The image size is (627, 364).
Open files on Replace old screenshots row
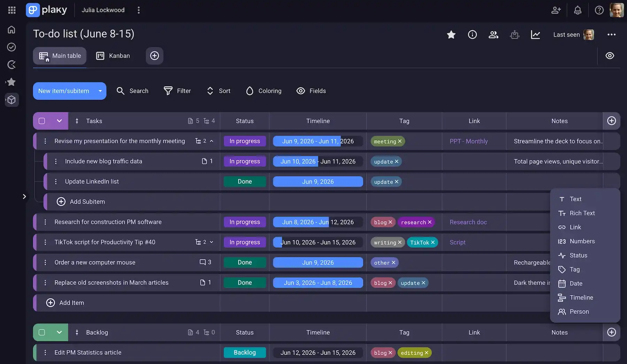pyautogui.click(x=206, y=282)
